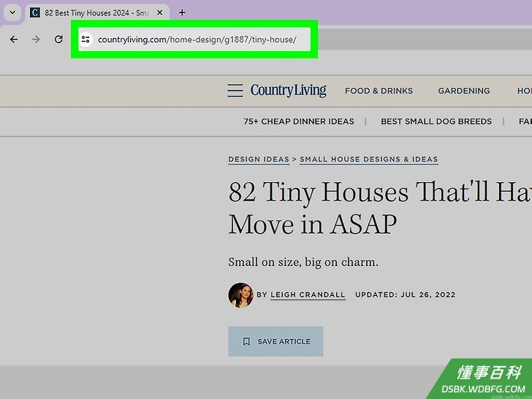
Task: Click the subtitle Small on size, big on charm
Action: [x=303, y=262]
